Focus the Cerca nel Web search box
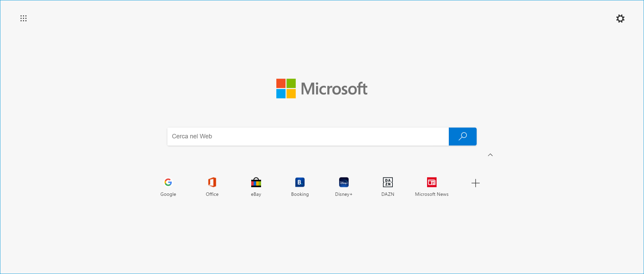Image resolution: width=644 pixels, height=274 pixels. pos(308,136)
